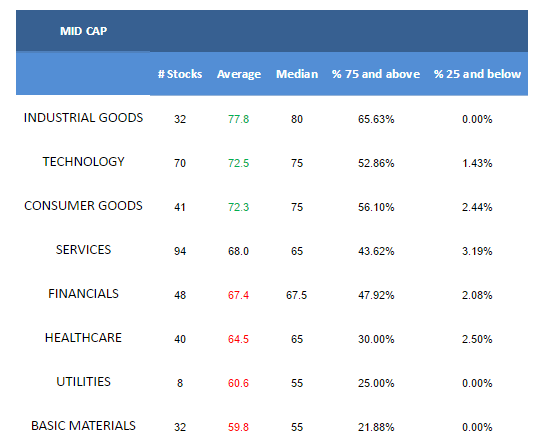
Task: Select the FINANCIALS row label
Action: [x=83, y=294]
